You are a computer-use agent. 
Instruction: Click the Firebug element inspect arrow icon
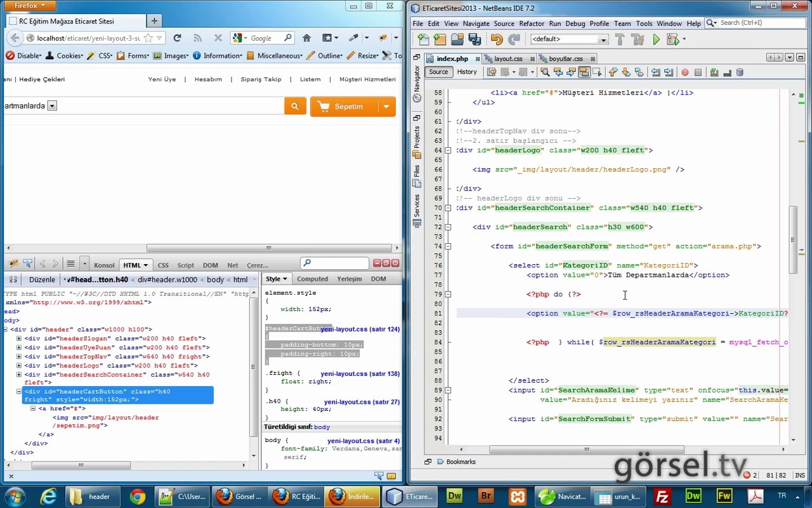tap(28, 263)
